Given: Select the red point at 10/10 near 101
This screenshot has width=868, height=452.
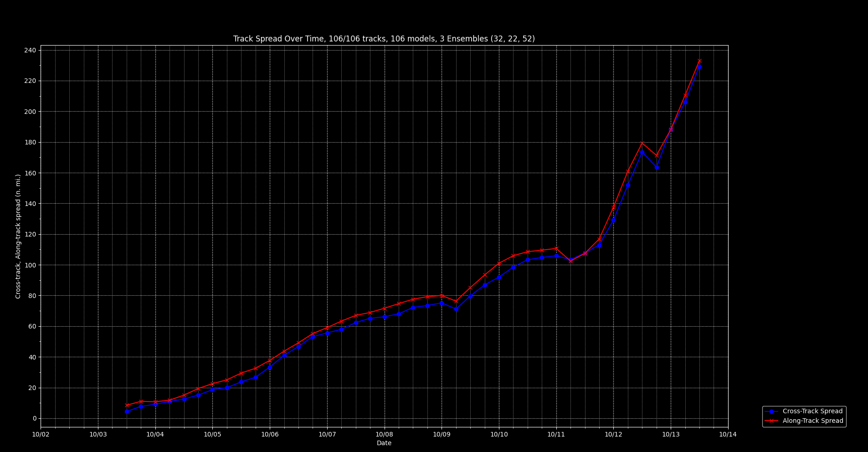Looking at the screenshot, I should pos(499,263).
